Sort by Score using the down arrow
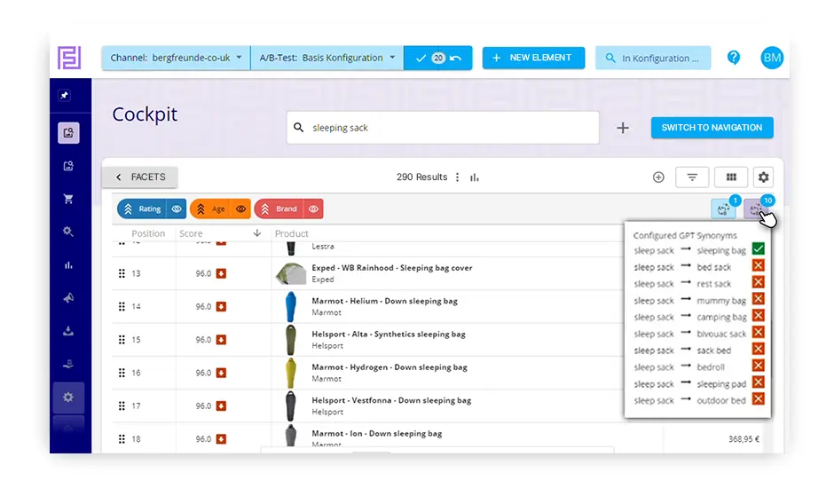 pos(257,233)
